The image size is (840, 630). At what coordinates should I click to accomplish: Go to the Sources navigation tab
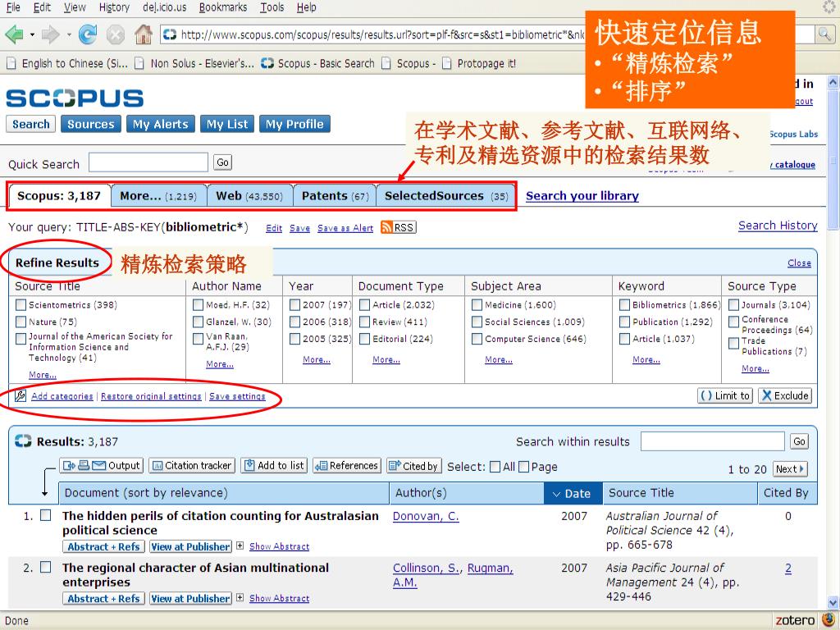(x=91, y=125)
